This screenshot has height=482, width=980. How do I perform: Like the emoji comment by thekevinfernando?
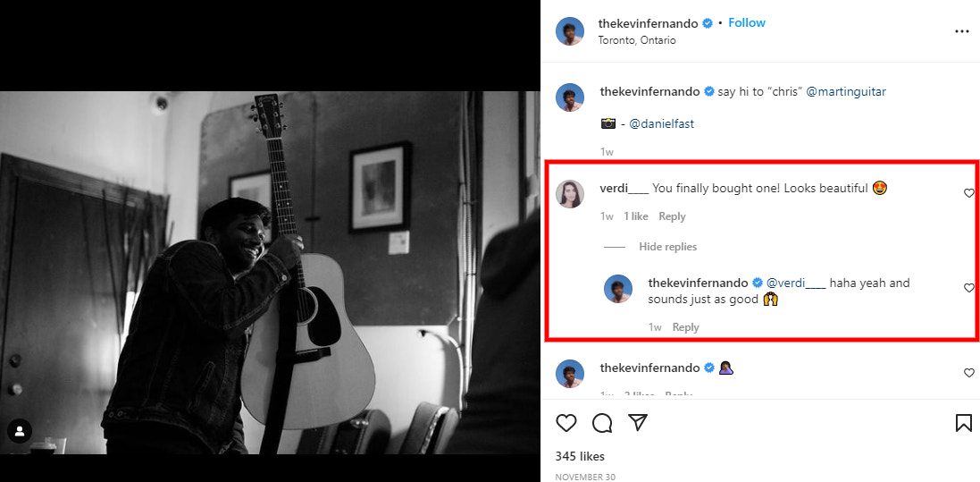[x=969, y=373]
